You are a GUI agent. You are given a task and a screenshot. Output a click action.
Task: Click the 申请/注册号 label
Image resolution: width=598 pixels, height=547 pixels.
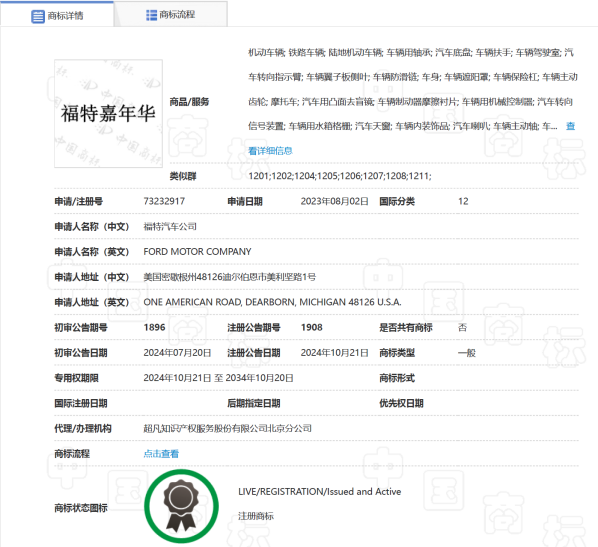pos(79,201)
